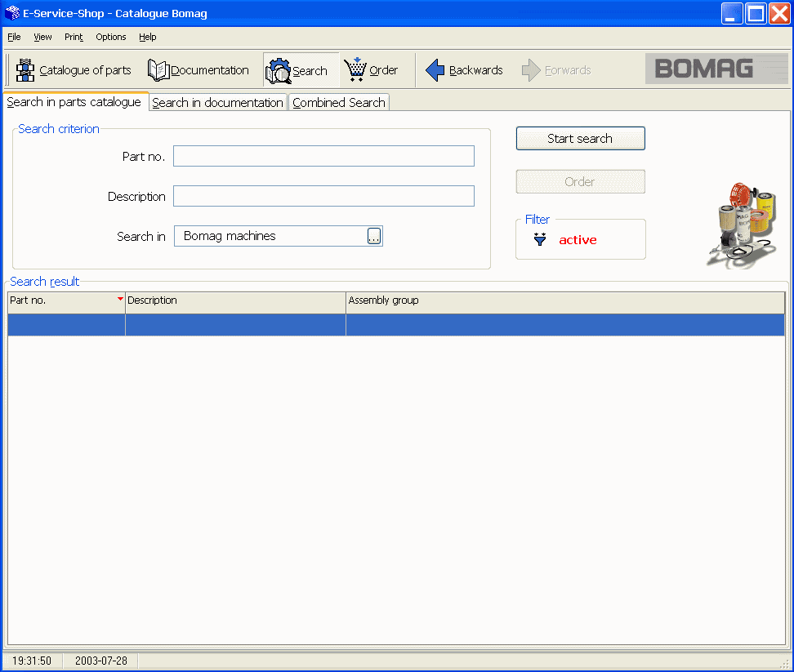The width and height of the screenshot is (794, 672).
Task: Click the disabled Order button in search panel
Action: (x=580, y=181)
